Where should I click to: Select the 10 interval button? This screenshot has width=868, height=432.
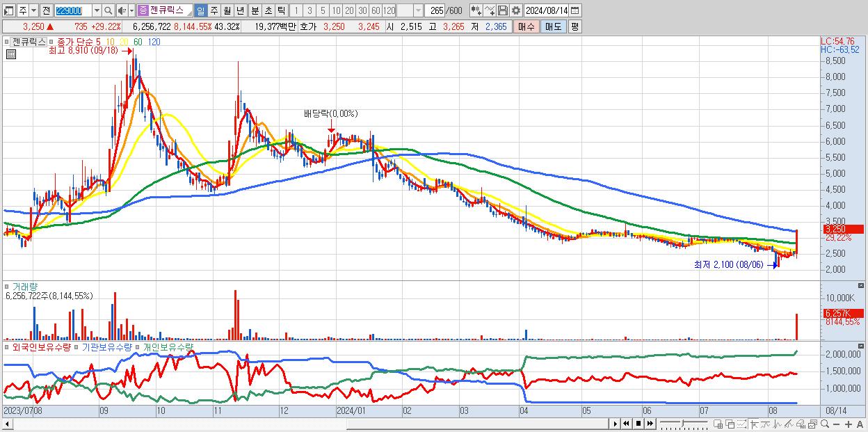(x=336, y=10)
